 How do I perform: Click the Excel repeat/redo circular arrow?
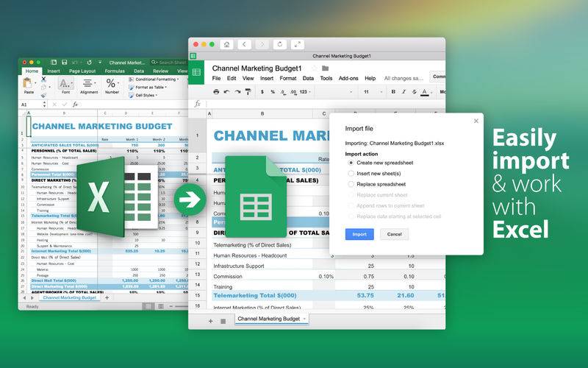tap(89, 63)
